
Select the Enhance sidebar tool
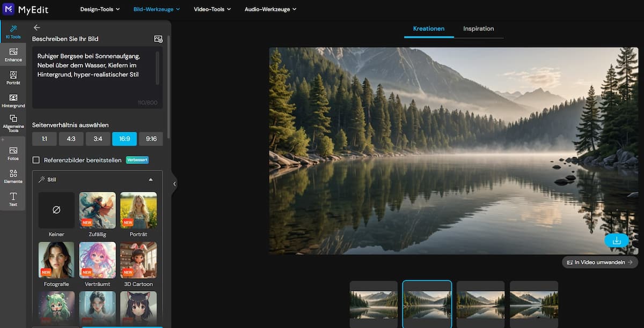(x=13, y=54)
